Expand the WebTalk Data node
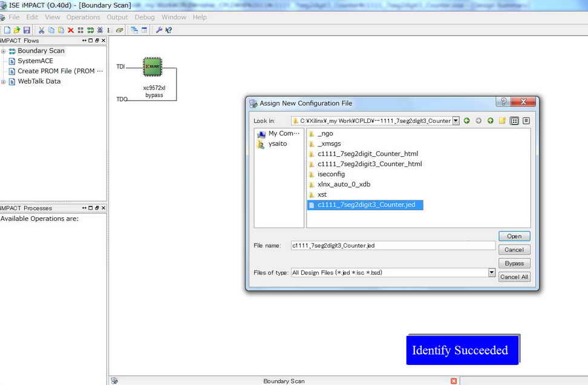The image size is (588, 385). tap(4, 82)
